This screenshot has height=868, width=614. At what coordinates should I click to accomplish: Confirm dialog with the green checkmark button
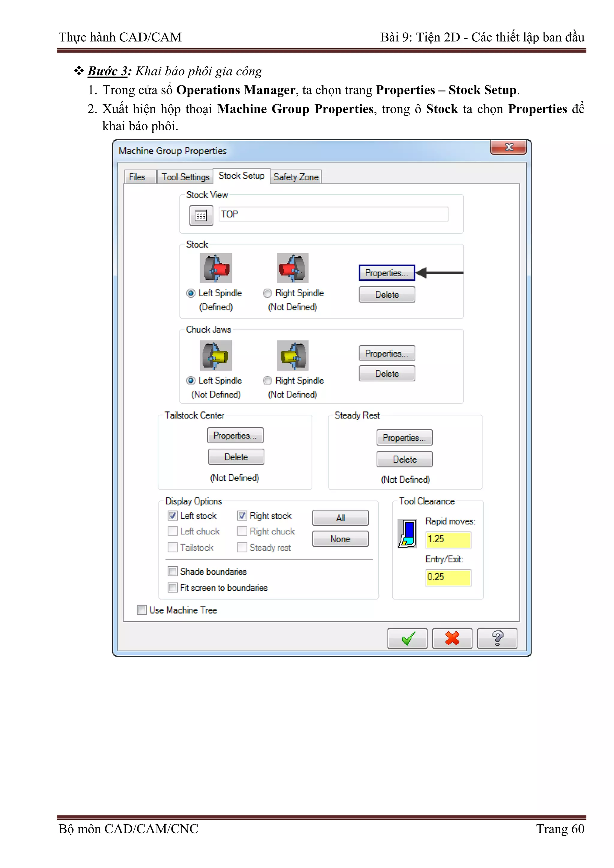[407, 638]
